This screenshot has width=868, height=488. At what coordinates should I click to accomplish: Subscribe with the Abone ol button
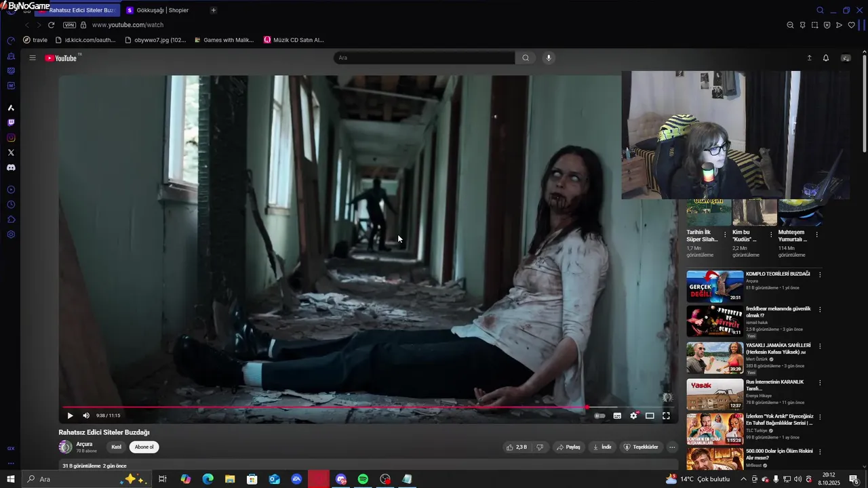(144, 447)
